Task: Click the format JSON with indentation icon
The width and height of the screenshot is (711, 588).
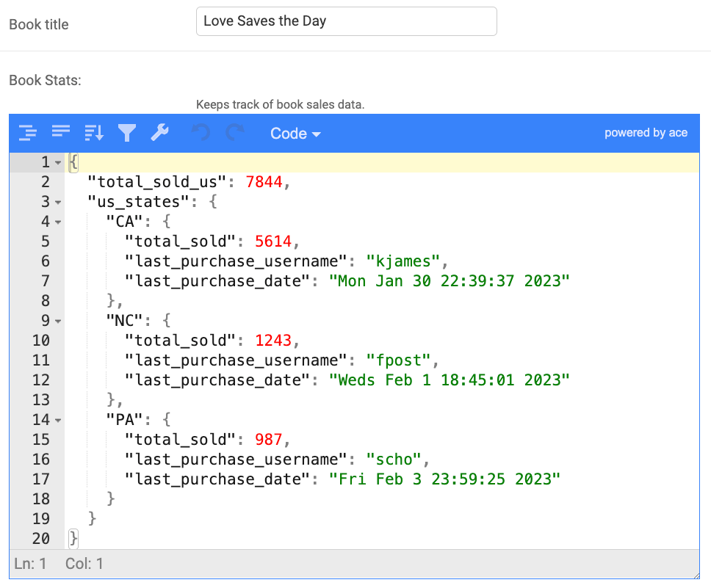Action: [x=28, y=133]
